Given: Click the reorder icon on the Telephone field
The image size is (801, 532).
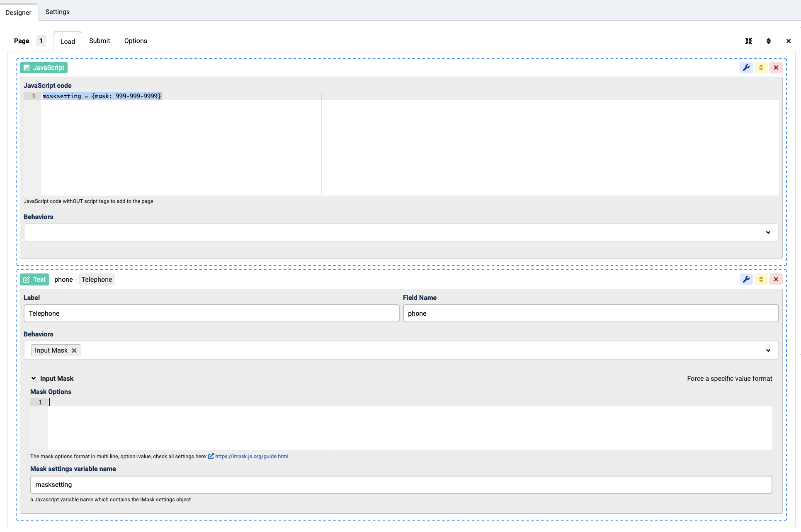Looking at the screenshot, I should pos(761,279).
